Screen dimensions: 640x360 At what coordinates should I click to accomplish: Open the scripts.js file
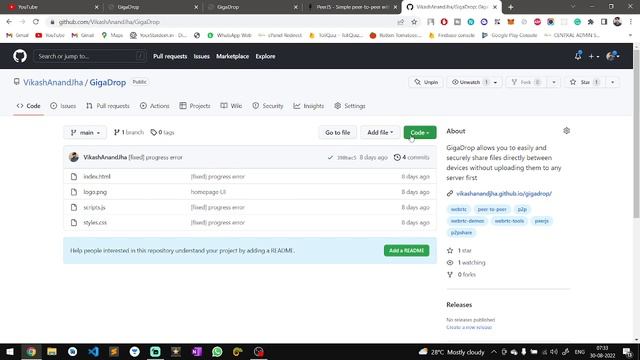coord(94,207)
